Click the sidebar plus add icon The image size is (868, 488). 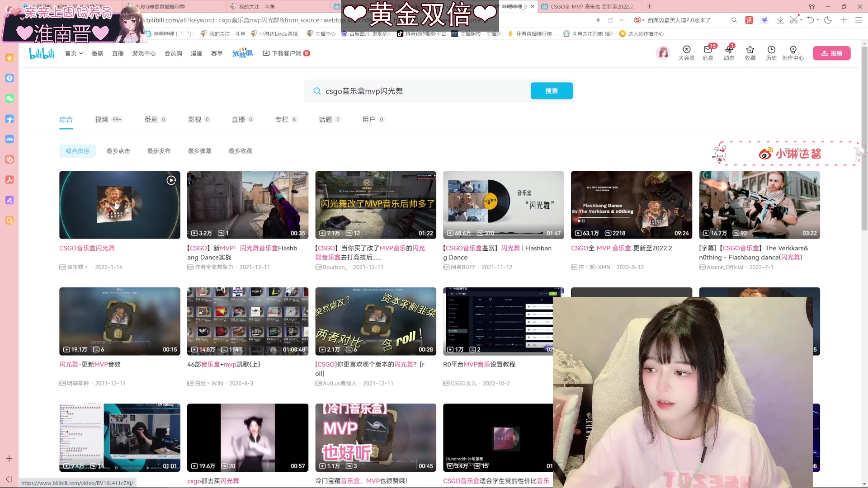(9, 459)
